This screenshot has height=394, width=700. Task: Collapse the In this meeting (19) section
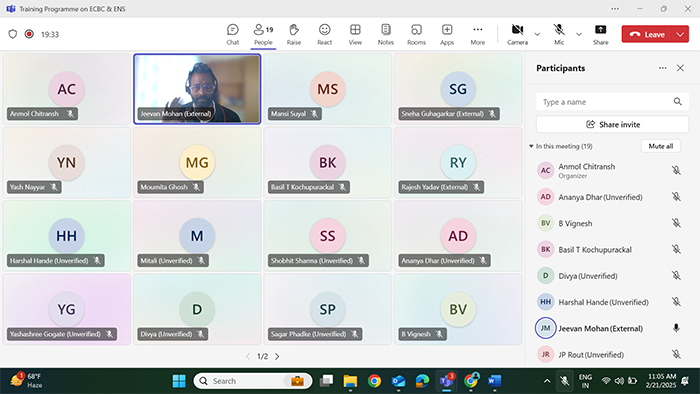pyautogui.click(x=531, y=146)
